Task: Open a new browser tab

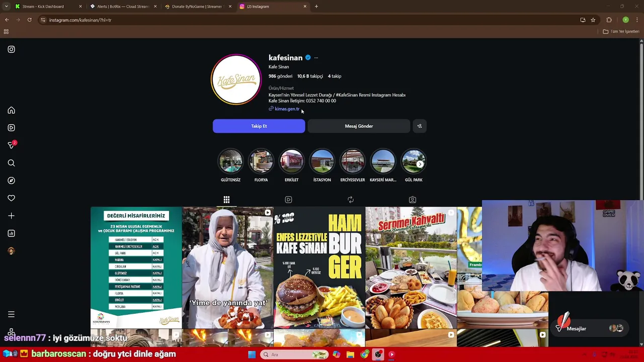Action: click(316, 7)
